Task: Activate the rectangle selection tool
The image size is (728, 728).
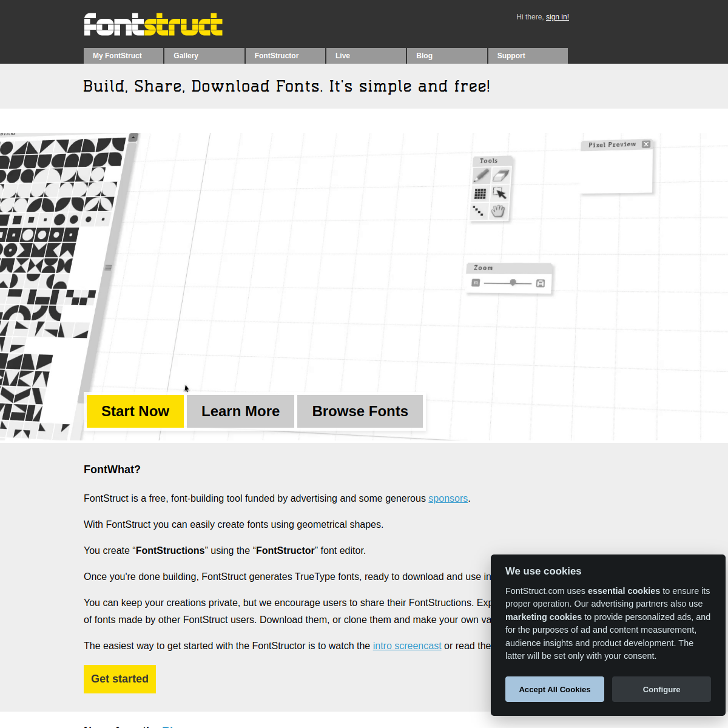Action: point(499,193)
